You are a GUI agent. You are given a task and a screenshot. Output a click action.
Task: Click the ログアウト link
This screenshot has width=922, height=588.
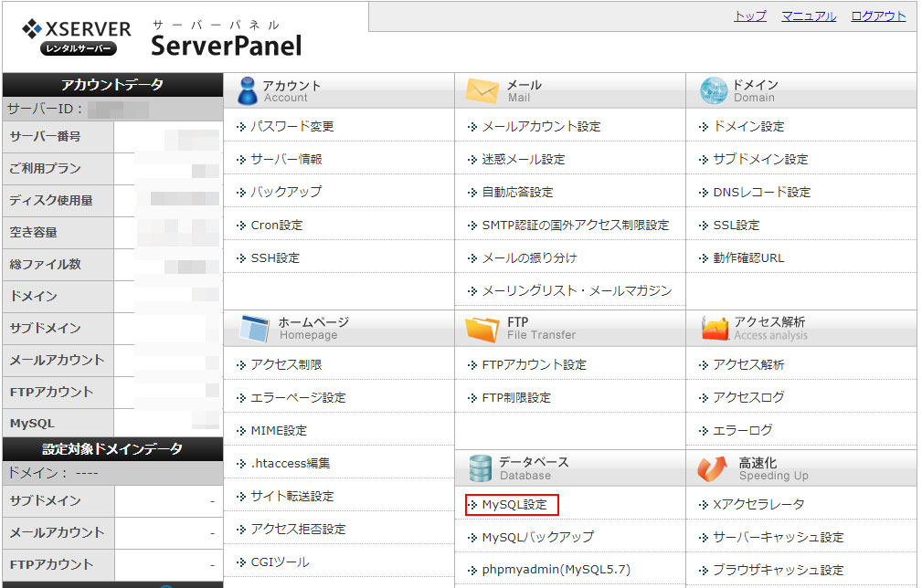click(878, 16)
